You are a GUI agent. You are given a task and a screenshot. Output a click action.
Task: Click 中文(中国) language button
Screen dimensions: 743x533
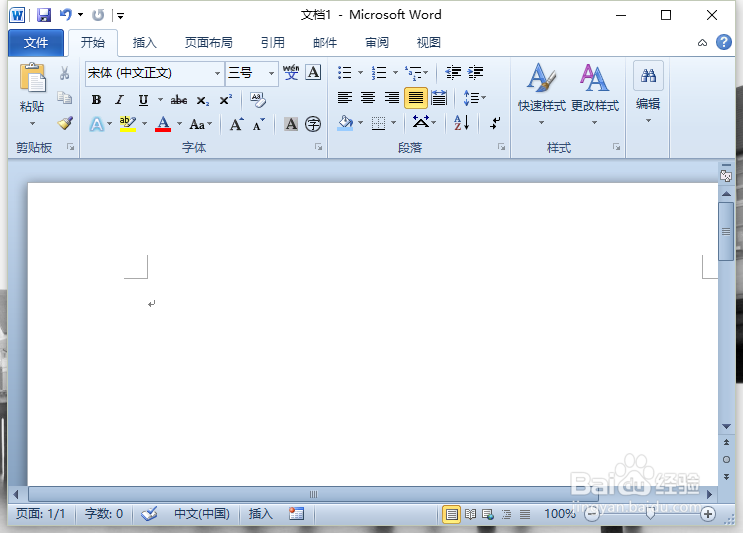coord(202,514)
